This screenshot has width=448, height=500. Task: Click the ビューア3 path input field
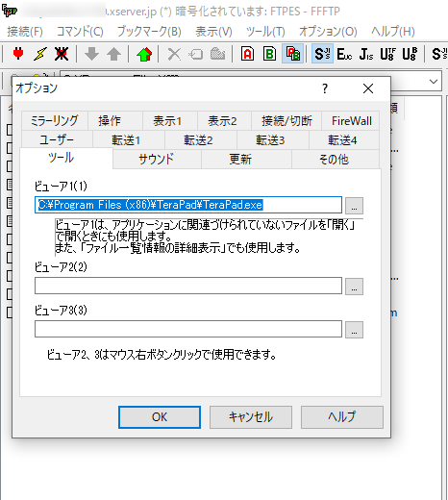pos(188,329)
